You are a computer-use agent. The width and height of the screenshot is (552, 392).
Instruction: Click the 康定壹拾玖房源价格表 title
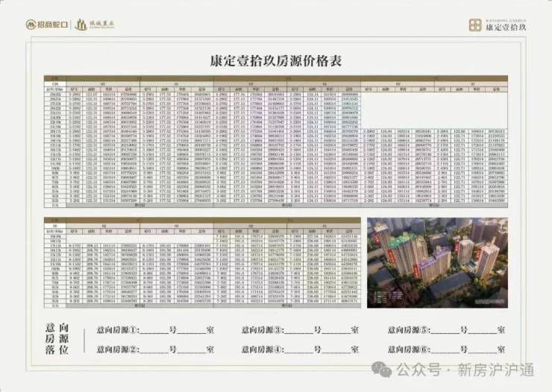[276, 62]
